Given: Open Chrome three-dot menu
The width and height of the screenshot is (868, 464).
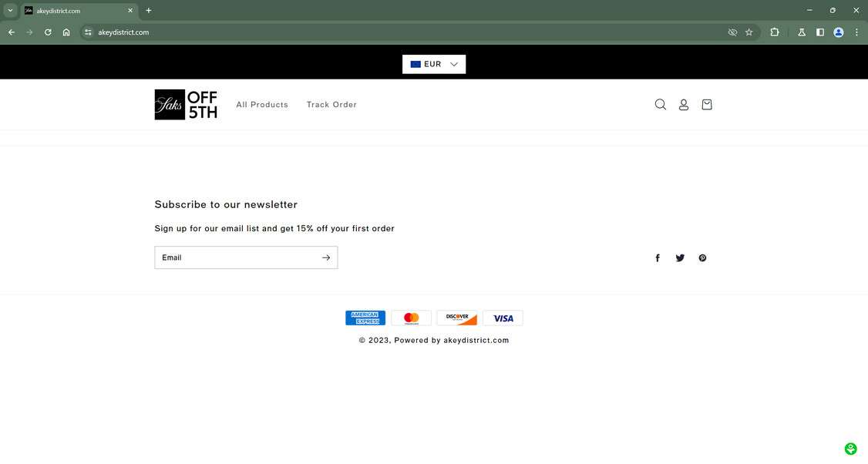Looking at the screenshot, I should [x=856, y=32].
